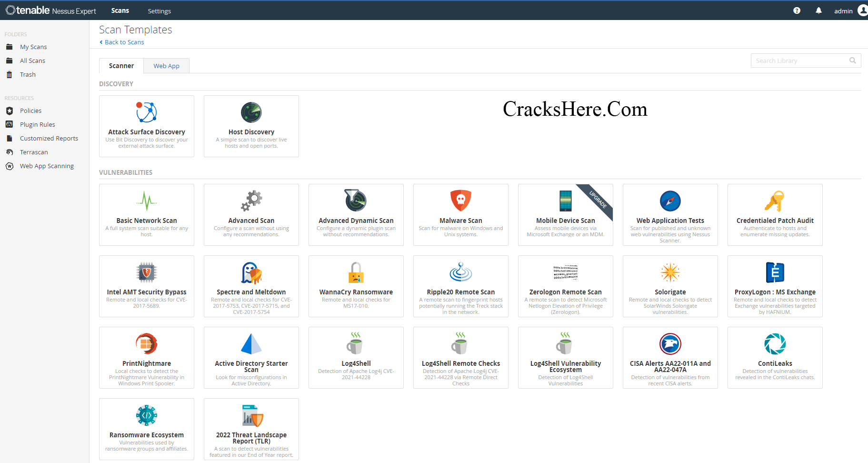Click the Search Library input field
The height and width of the screenshot is (463, 868).
coord(806,60)
